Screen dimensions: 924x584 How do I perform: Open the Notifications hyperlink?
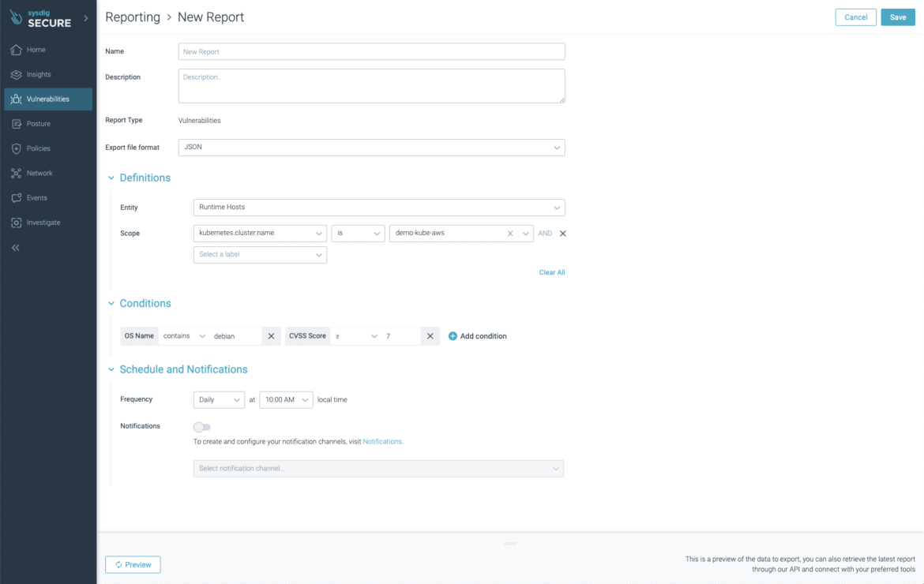[x=382, y=441]
